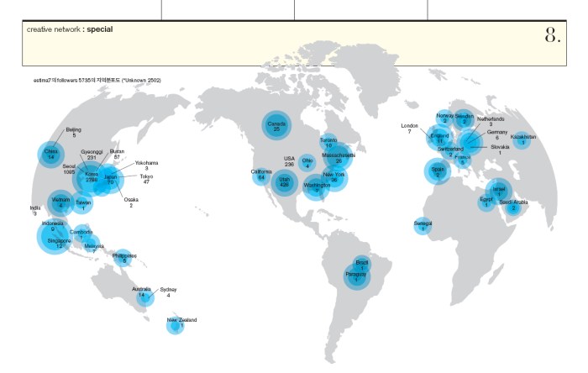This screenshot has height=373, width=588.
Task: Click the California bubble on the west coast
Action: point(262,174)
